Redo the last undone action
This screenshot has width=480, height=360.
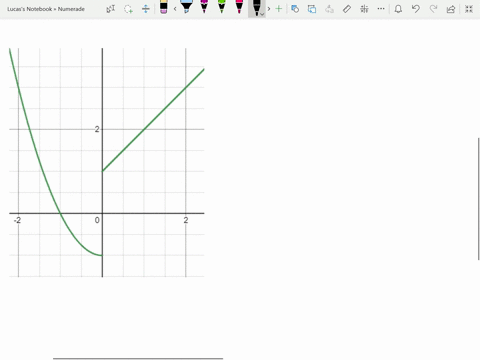[x=433, y=9]
